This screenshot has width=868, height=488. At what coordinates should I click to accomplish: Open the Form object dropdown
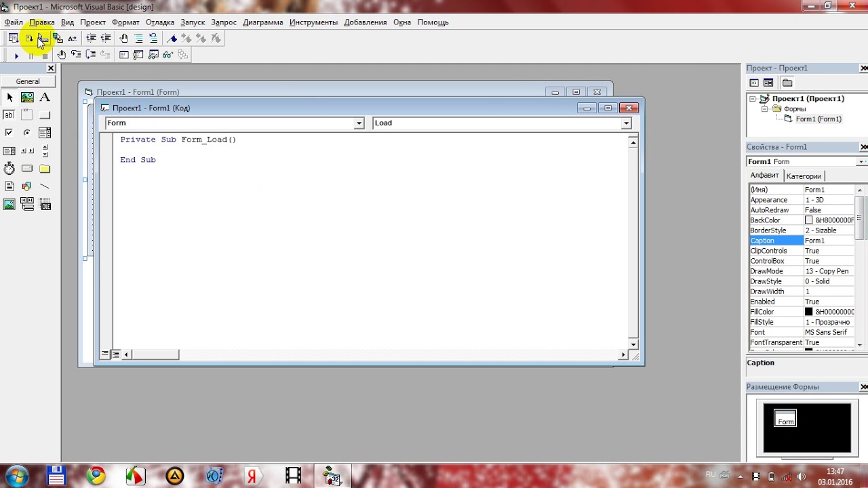tap(359, 123)
